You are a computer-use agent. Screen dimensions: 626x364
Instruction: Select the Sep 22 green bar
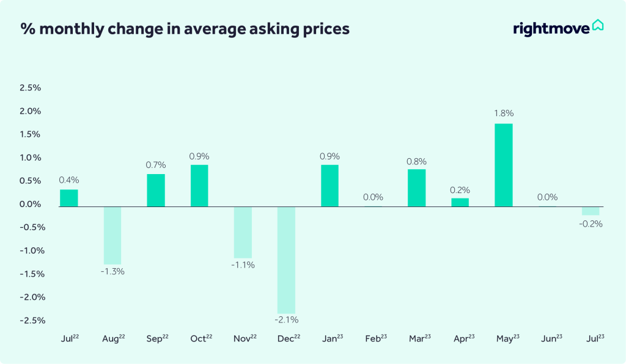coord(156,190)
